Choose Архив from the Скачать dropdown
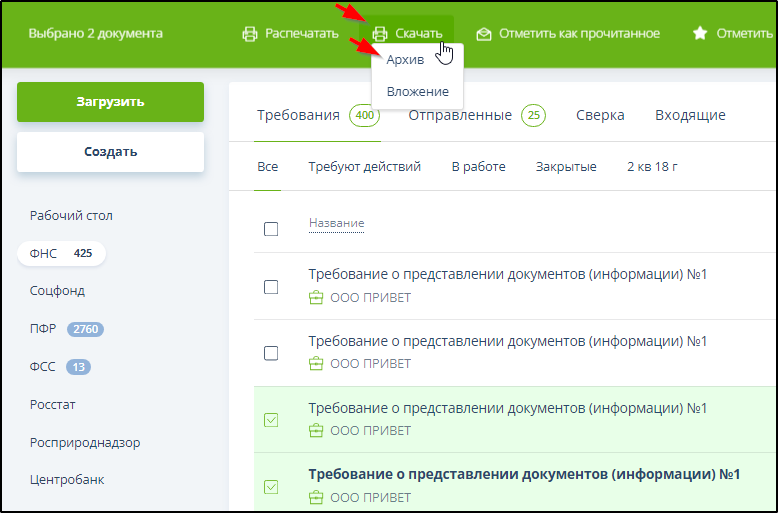 pyautogui.click(x=405, y=61)
